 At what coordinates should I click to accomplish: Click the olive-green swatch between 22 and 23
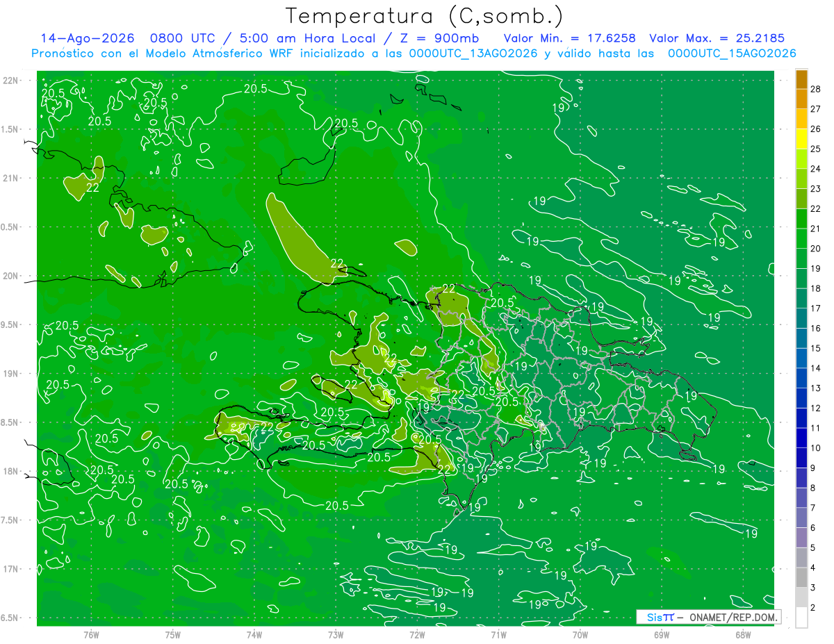[801, 199]
